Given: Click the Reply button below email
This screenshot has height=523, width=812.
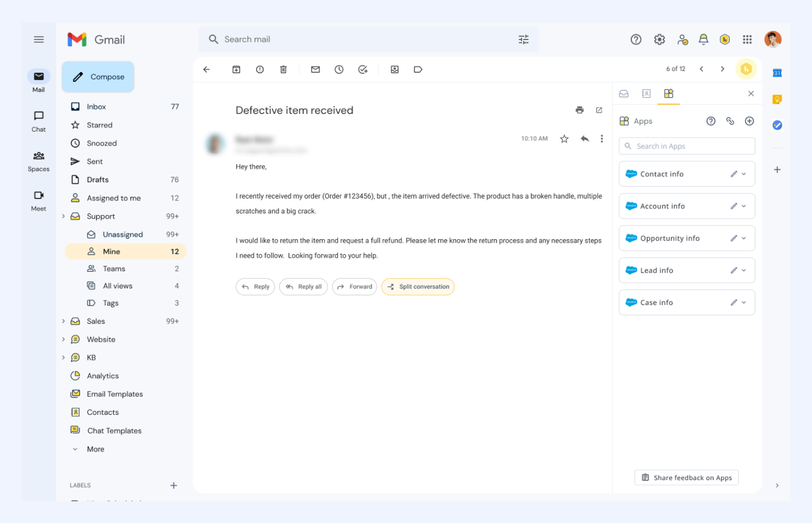Looking at the screenshot, I should 255,287.
